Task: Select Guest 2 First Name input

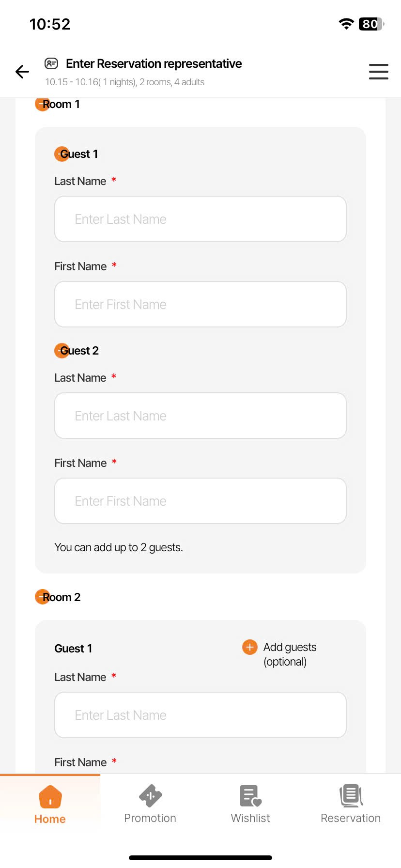Action: click(x=200, y=501)
